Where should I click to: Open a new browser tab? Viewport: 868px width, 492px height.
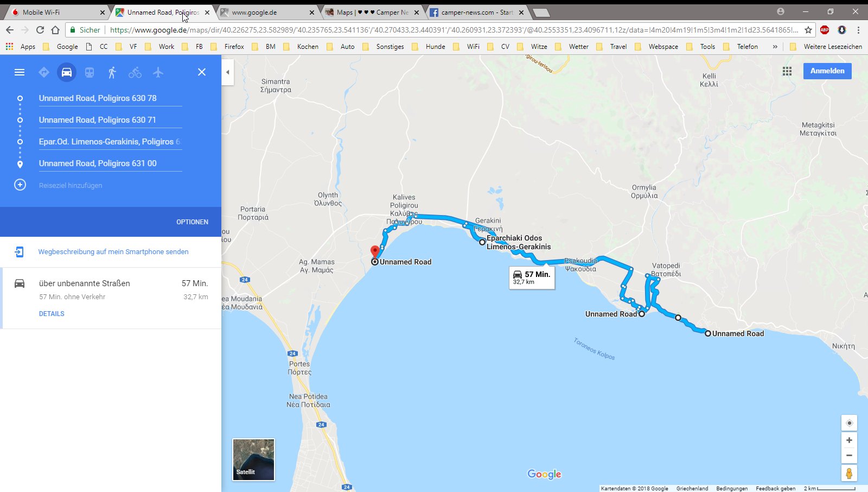541,12
